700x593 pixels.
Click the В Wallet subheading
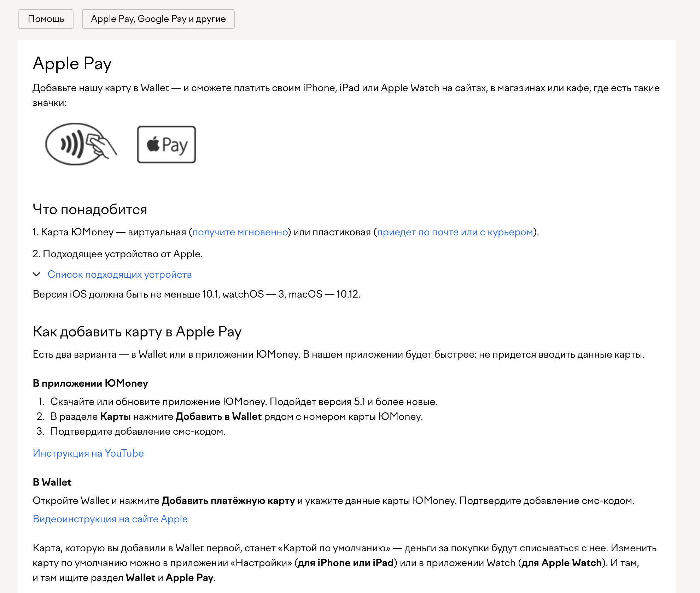point(52,482)
